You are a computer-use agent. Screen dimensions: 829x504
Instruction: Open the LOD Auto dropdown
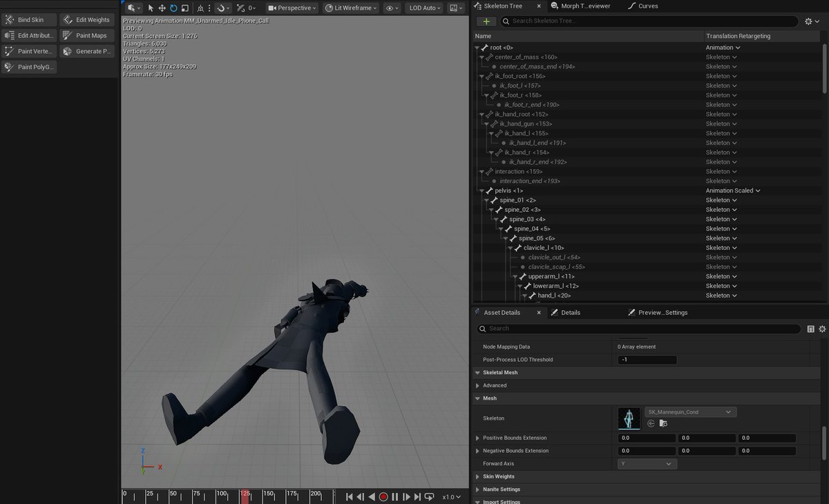[x=425, y=8]
